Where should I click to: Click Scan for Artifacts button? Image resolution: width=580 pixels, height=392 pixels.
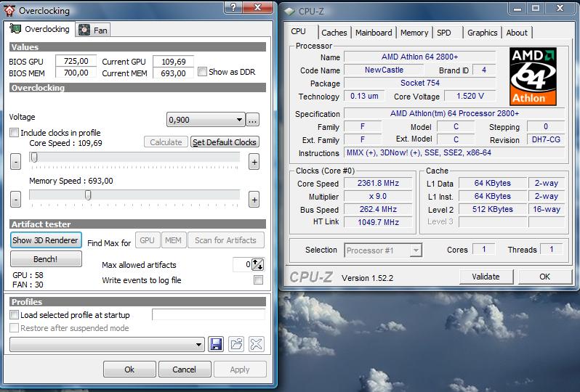pos(225,240)
